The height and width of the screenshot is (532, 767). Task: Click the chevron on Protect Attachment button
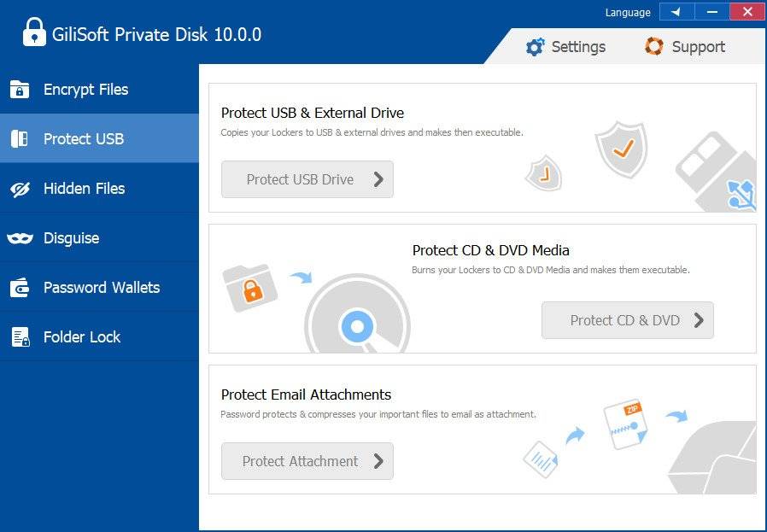point(378,461)
